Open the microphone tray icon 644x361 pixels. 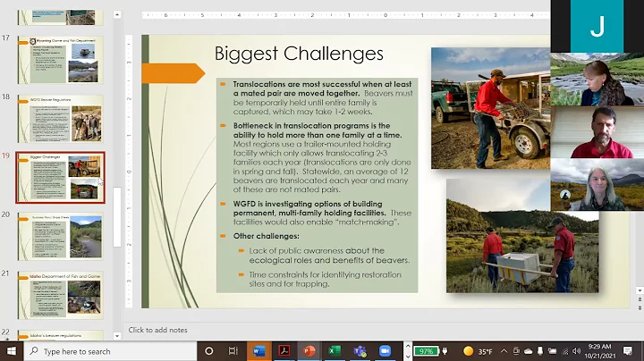pos(540,351)
